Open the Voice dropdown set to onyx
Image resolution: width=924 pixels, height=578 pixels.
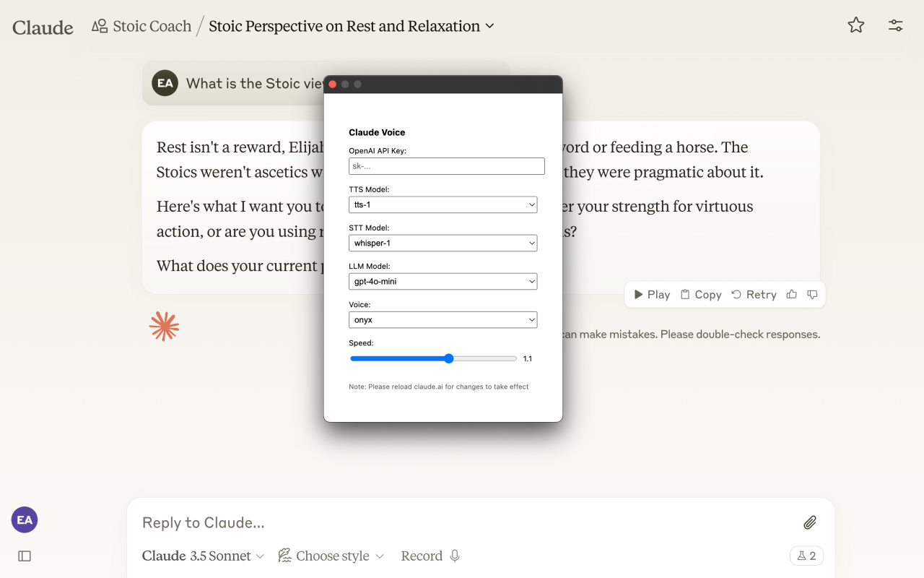[443, 320]
